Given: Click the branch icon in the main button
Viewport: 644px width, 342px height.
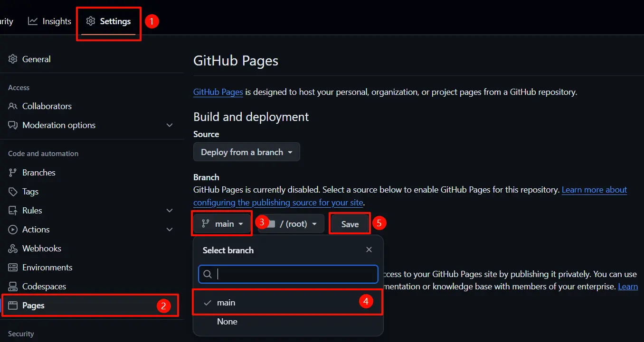Looking at the screenshot, I should pos(206,224).
